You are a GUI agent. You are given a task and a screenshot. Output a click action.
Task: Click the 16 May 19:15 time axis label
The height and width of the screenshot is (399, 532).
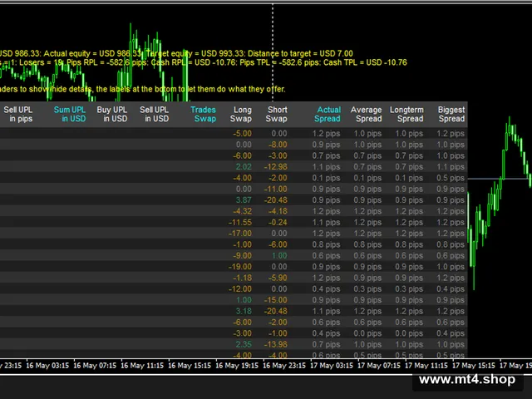(x=237, y=366)
